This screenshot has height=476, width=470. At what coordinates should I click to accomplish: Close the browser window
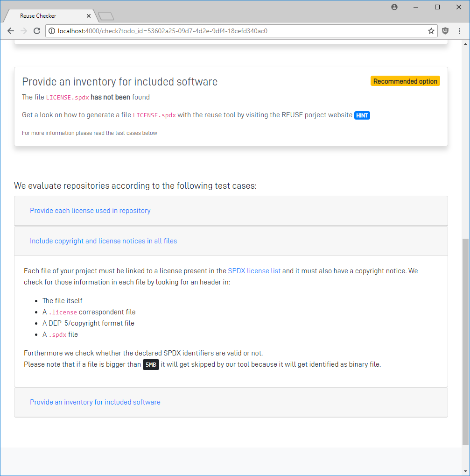point(459,7)
